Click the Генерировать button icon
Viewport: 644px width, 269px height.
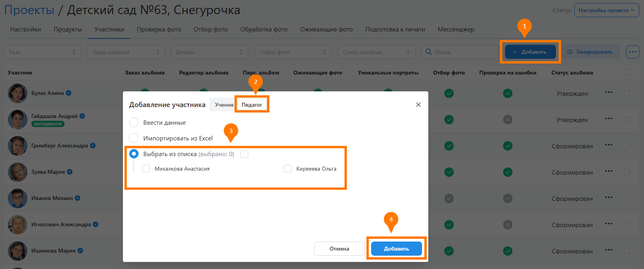[x=570, y=52]
